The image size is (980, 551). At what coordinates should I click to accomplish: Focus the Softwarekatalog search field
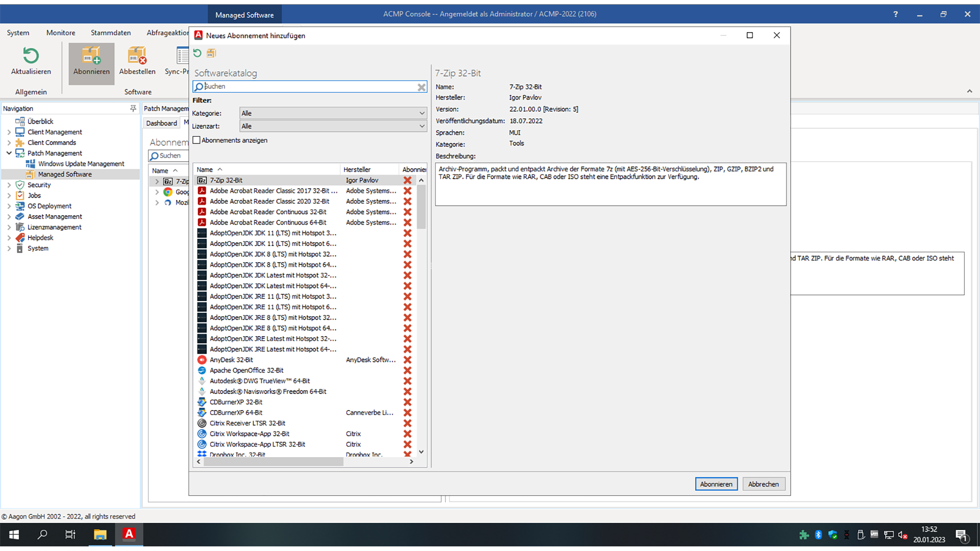310,87
